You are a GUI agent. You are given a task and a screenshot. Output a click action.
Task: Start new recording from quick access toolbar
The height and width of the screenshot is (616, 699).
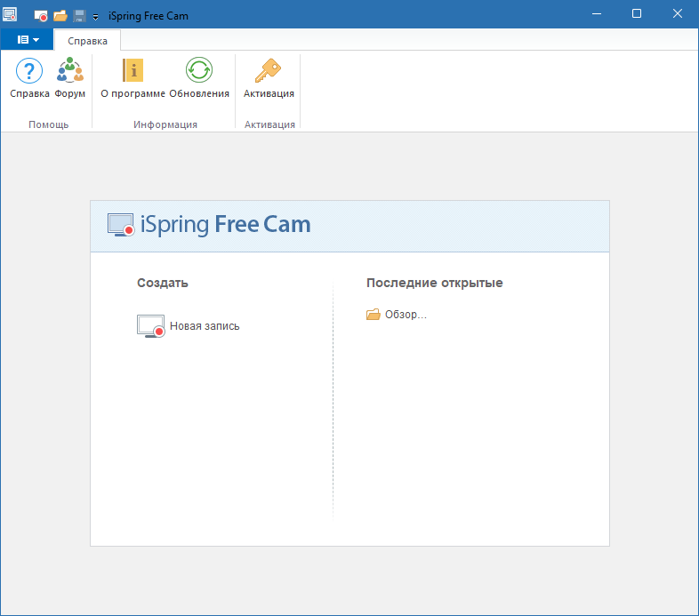[41, 16]
